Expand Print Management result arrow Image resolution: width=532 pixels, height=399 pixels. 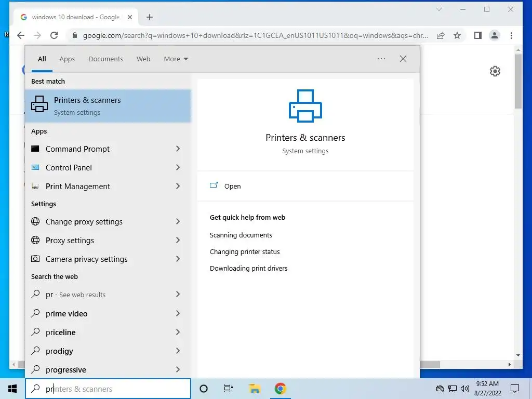pyautogui.click(x=178, y=186)
